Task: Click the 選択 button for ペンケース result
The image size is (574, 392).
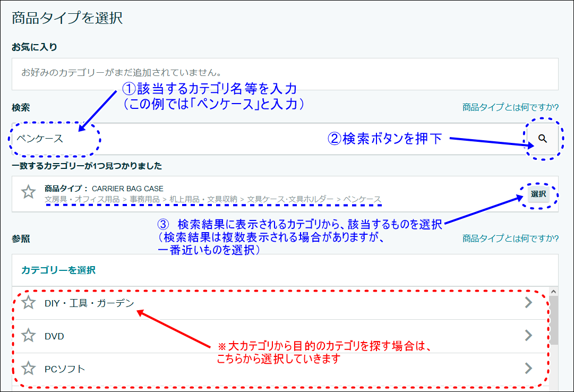Action: (x=538, y=194)
